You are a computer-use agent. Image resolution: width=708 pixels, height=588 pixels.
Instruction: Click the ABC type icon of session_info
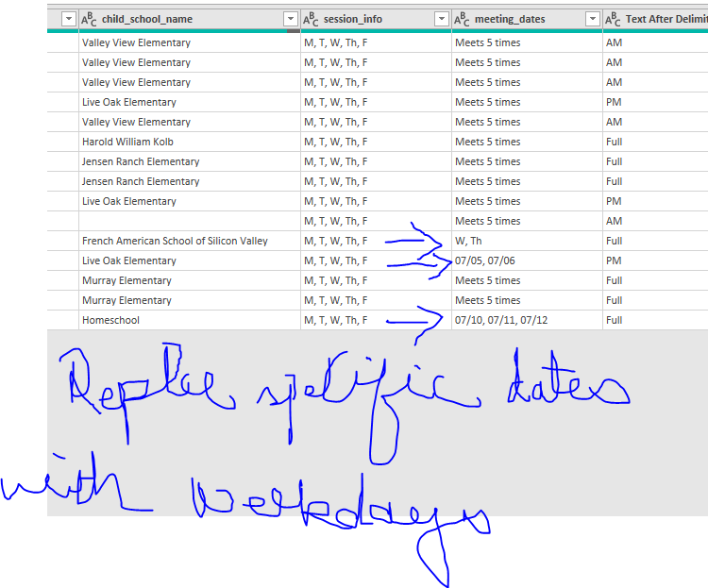point(311,20)
